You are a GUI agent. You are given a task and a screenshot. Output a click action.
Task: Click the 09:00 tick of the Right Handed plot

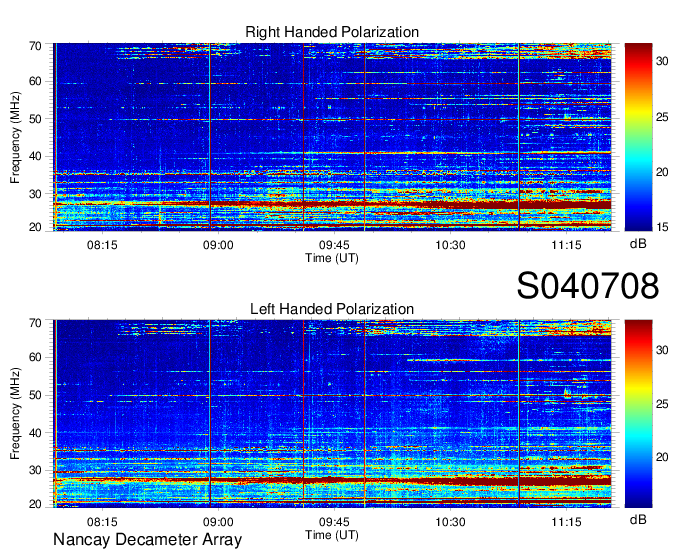tap(218, 245)
